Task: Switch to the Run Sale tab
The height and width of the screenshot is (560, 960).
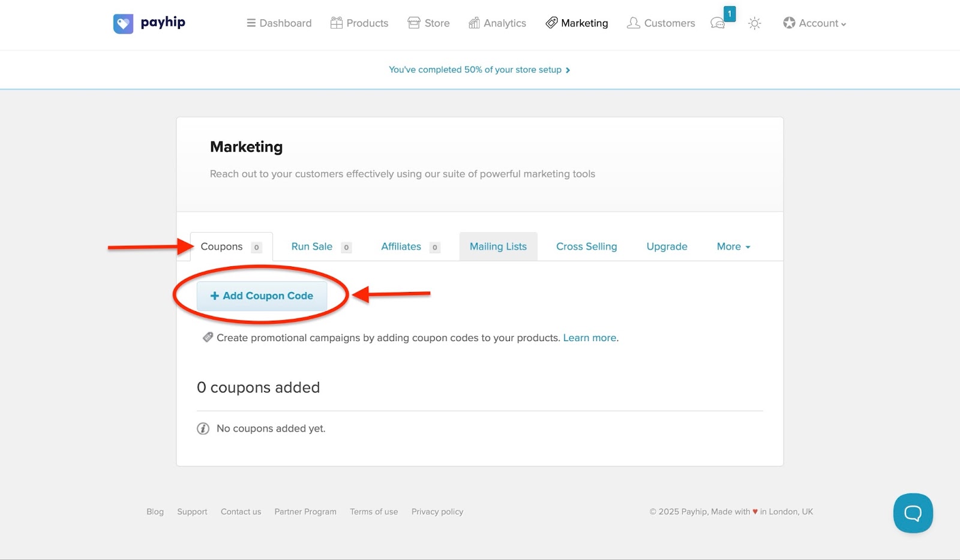Action: (321, 246)
